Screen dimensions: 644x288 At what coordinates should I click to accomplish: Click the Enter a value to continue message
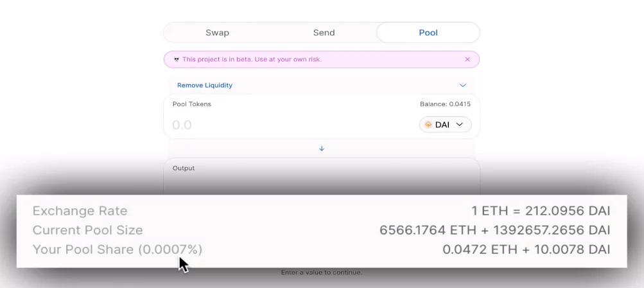tap(322, 273)
